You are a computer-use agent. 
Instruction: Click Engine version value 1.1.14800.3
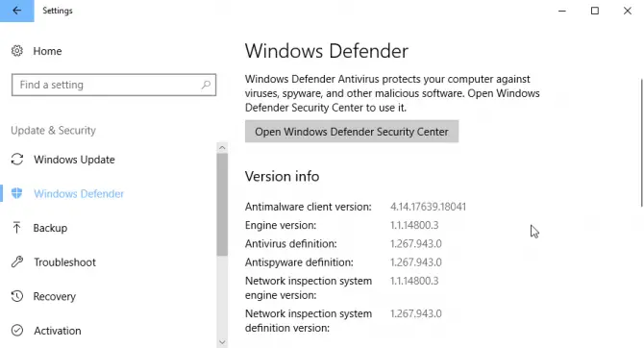414,225
